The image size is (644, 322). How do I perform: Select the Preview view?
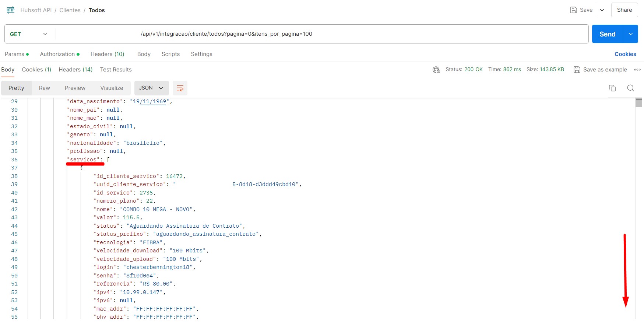click(75, 88)
